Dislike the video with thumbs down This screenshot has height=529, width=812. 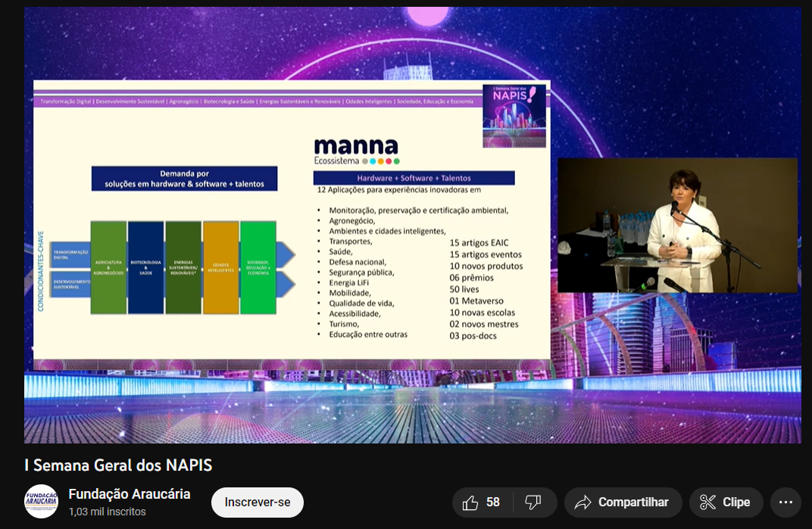(533, 502)
